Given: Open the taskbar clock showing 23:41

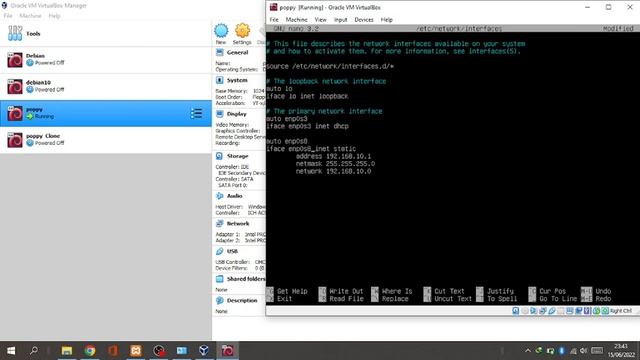Looking at the screenshot, I should tap(621, 351).
